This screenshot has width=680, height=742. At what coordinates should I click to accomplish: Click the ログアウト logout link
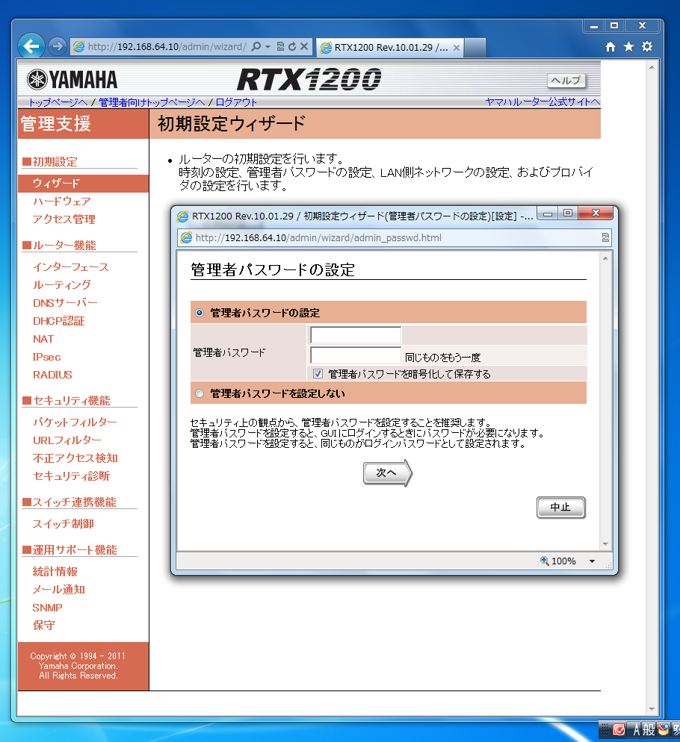tap(236, 102)
